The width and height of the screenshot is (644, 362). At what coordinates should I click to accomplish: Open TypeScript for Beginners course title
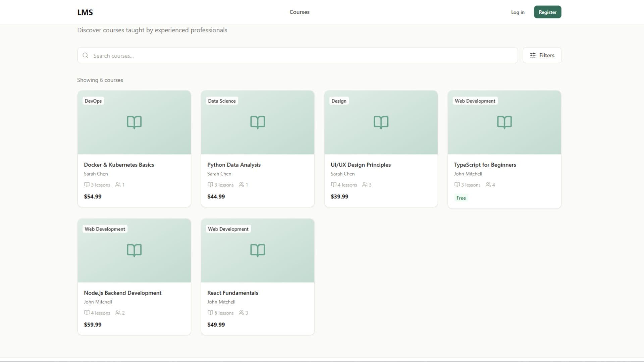[x=485, y=165]
